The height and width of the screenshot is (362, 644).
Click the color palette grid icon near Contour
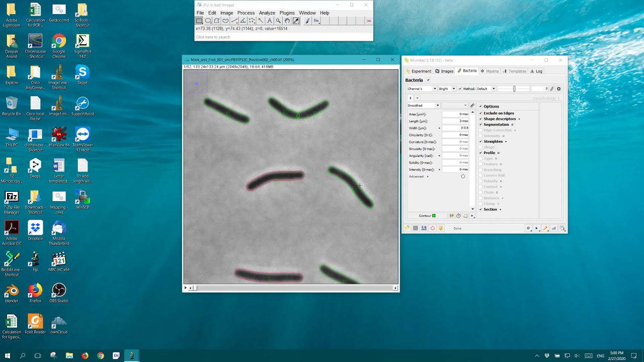452,216
